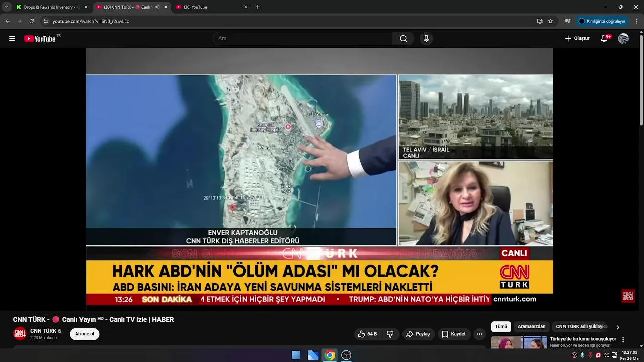Screen dimensions: 644x362
Task: Click the page vertical scrollbar
Action: point(641,80)
